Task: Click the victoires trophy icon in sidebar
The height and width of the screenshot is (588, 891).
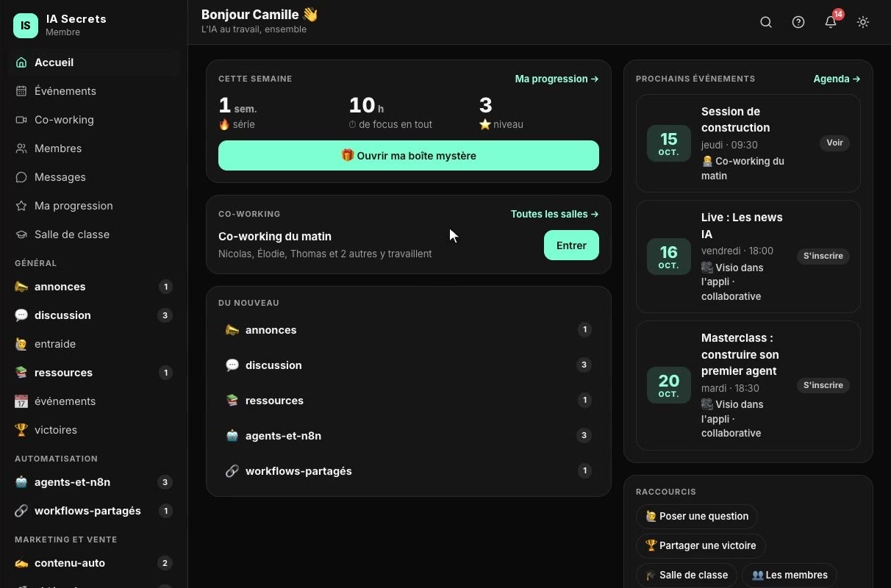Action: pyautogui.click(x=21, y=430)
